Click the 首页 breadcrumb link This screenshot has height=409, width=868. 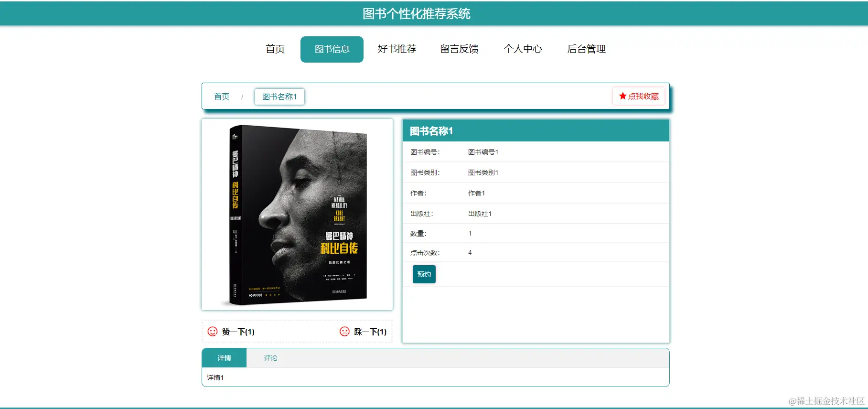[222, 97]
